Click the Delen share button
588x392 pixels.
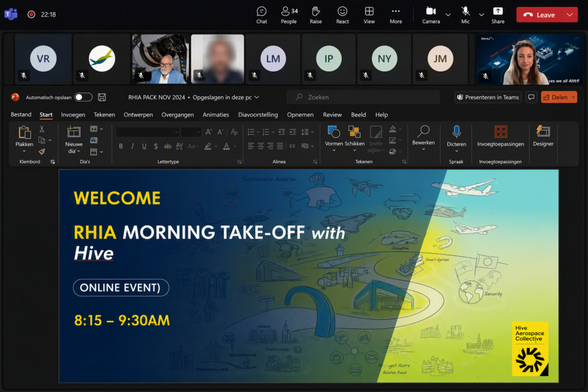click(559, 97)
